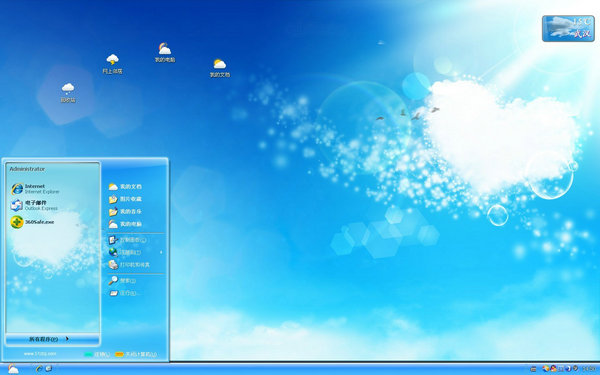The width and height of the screenshot is (600, 375).
Task: Click the Wuhan weather widget in the top-right corner
Action: pos(568,28)
